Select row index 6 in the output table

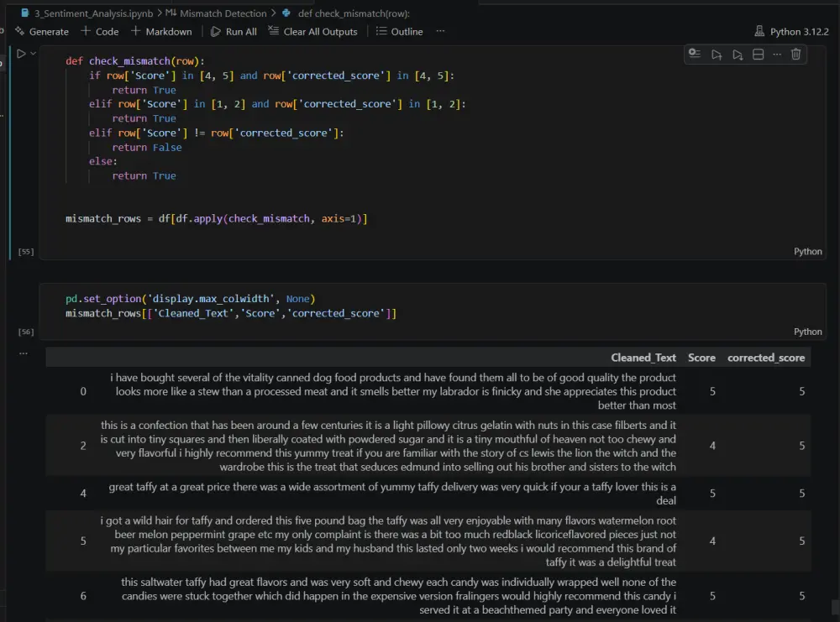(x=83, y=596)
